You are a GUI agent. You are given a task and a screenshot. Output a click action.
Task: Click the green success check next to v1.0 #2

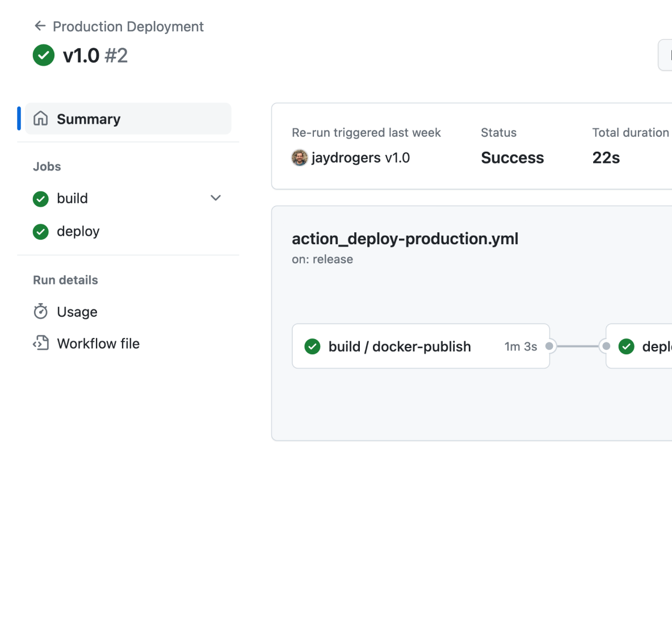(x=44, y=55)
